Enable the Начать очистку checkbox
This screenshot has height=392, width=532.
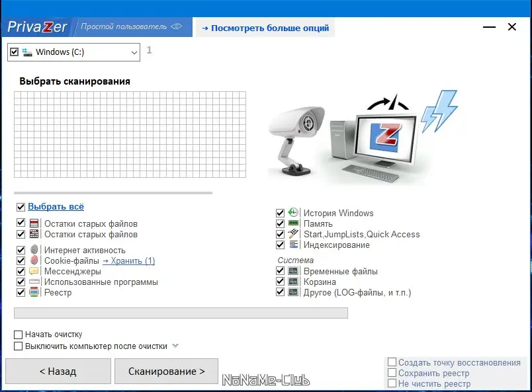coord(18,334)
